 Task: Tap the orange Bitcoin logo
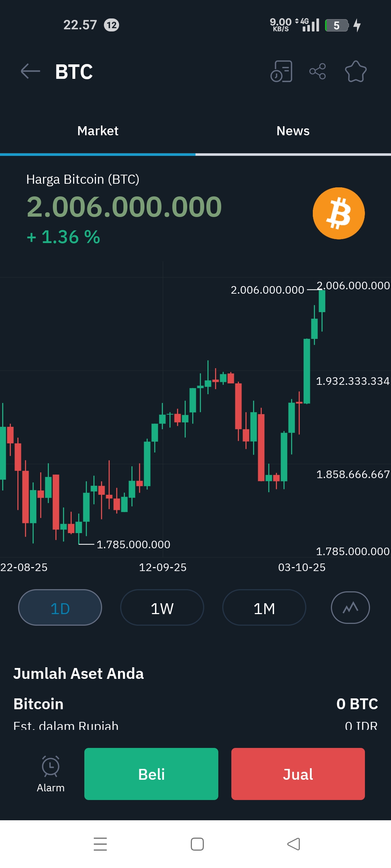click(339, 213)
